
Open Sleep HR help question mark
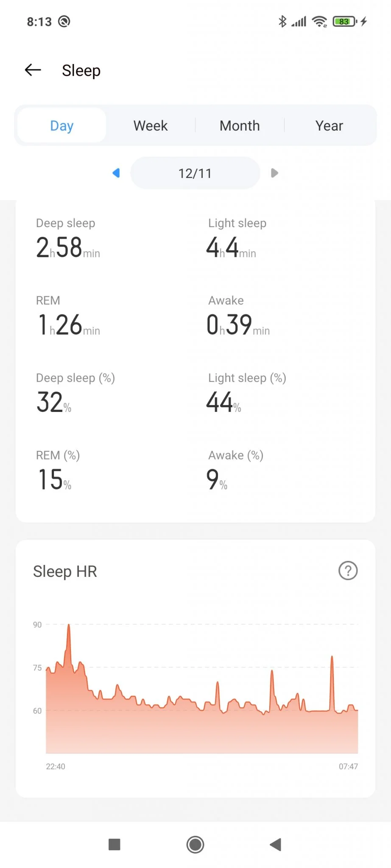point(348,570)
